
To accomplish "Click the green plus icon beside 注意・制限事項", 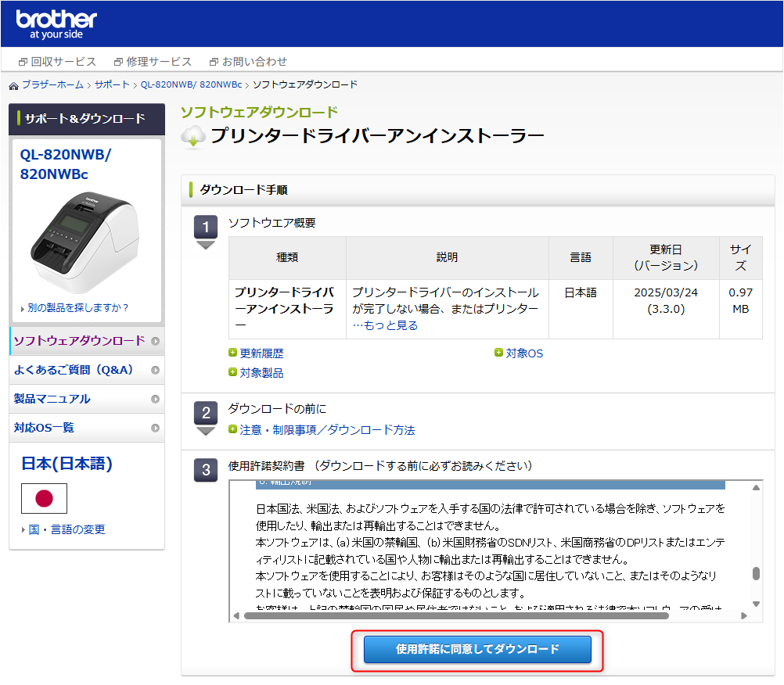I will tap(232, 429).
